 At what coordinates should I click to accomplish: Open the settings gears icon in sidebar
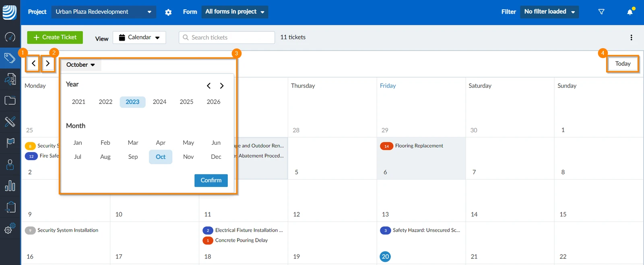[10, 228]
